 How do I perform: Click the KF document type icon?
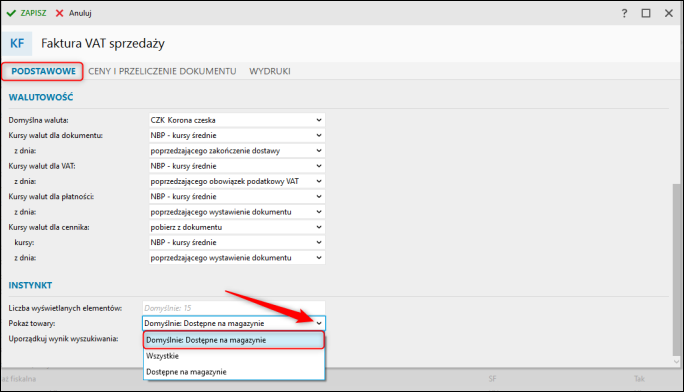point(17,44)
